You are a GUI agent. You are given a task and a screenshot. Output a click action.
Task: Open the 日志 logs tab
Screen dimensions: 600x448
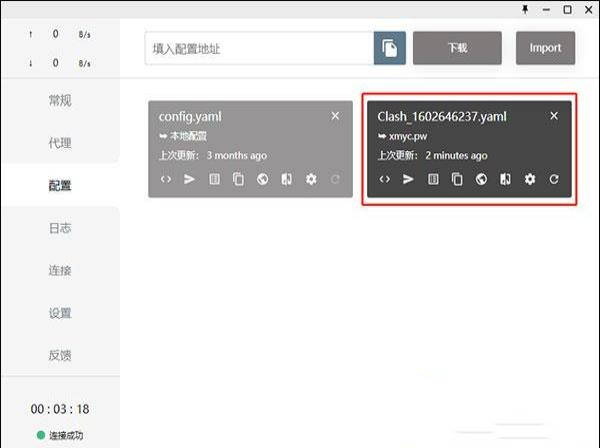[x=60, y=228]
